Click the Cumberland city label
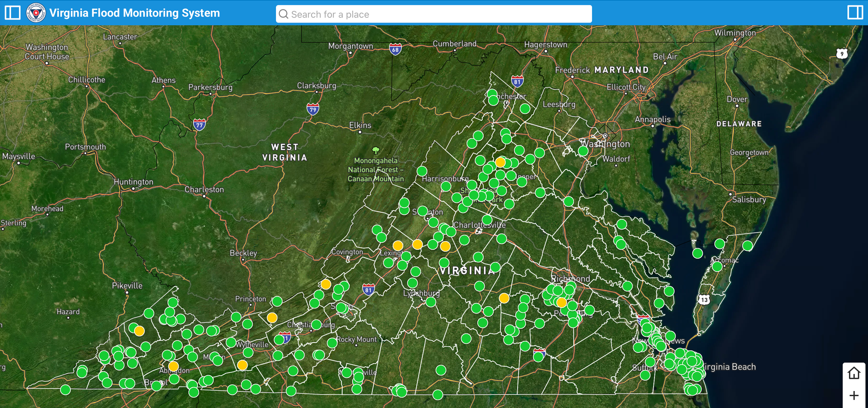The height and width of the screenshot is (408, 868). [454, 44]
